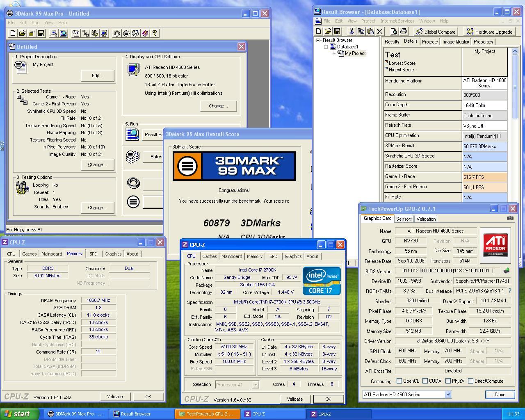Open Internet Services menu in Result Browser
The height and width of the screenshot is (420, 525).
[397, 21]
